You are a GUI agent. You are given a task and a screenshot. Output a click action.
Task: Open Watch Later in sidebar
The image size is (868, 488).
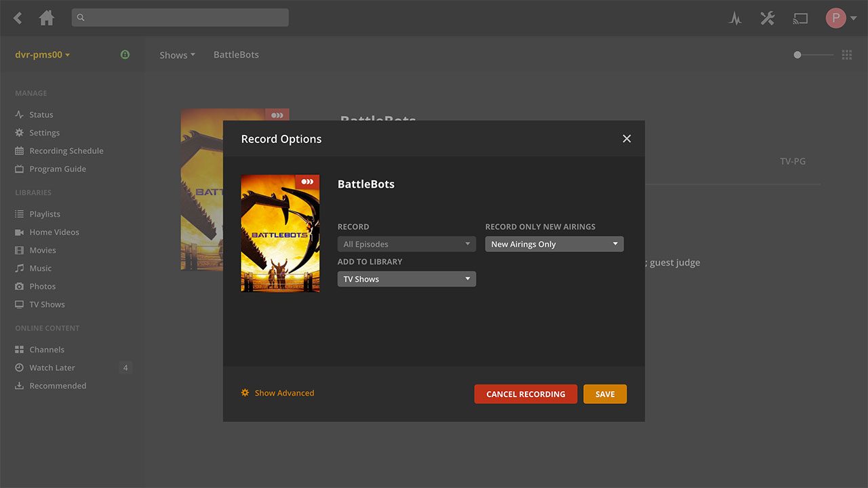52,368
